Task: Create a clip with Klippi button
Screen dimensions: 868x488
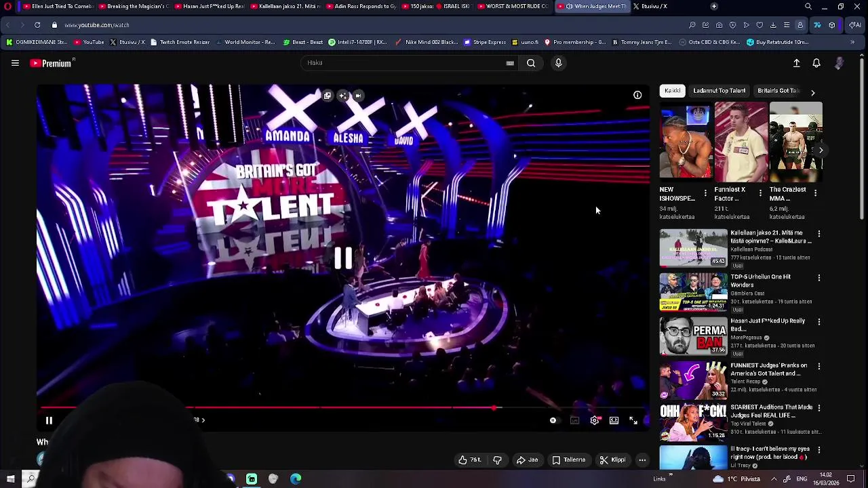Action: 613,460
